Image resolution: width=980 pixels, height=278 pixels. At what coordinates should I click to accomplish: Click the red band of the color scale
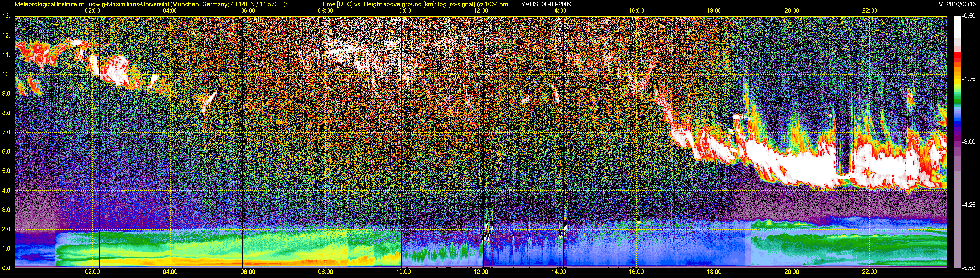click(x=957, y=56)
